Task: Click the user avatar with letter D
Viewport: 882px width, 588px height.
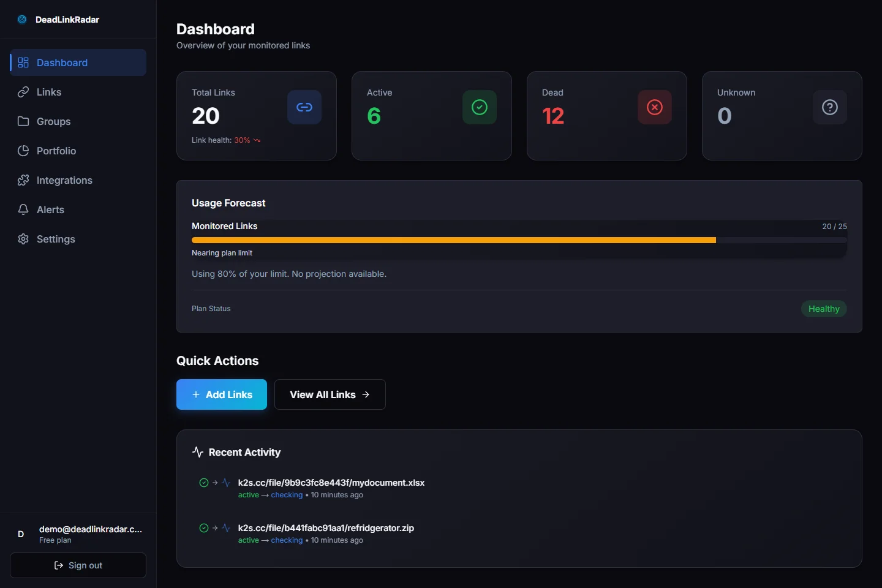Action: coord(21,534)
